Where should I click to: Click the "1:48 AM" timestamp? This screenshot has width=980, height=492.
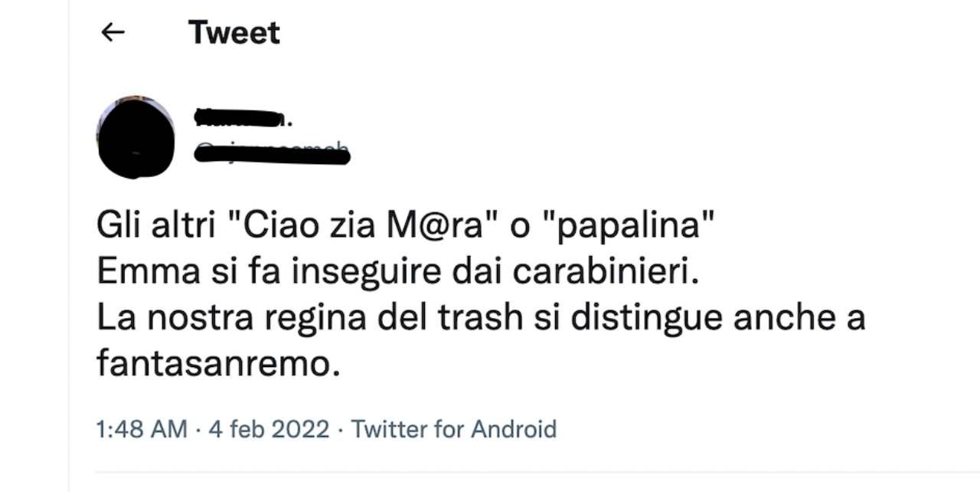coord(142,429)
